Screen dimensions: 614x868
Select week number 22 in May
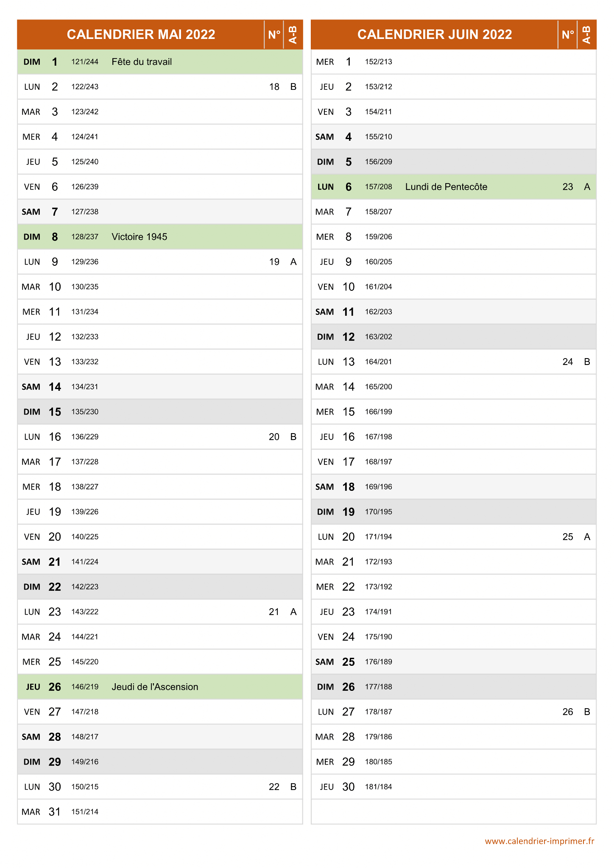pyautogui.click(x=274, y=787)
